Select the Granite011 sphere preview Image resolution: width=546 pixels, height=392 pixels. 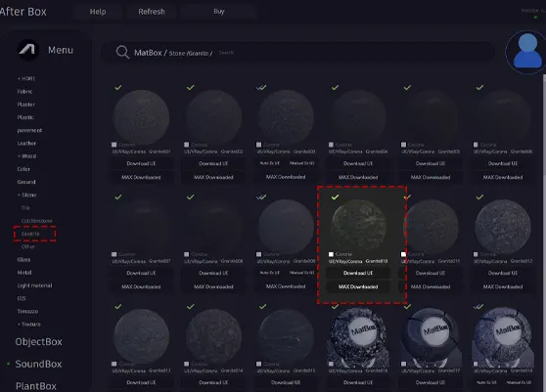click(431, 227)
